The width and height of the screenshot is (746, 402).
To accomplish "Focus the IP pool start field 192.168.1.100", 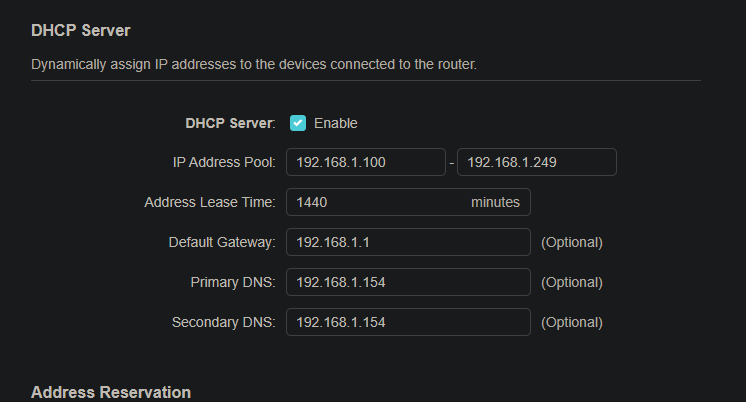I will [x=366, y=162].
